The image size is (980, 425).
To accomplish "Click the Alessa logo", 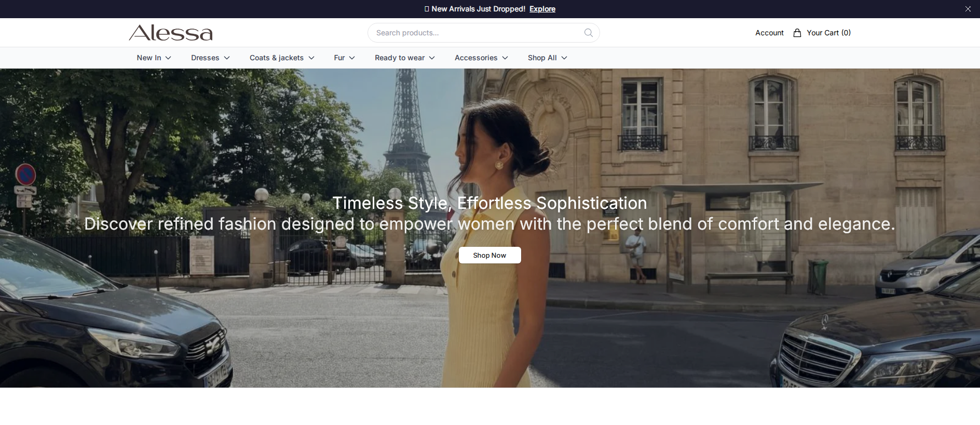I will point(171,33).
